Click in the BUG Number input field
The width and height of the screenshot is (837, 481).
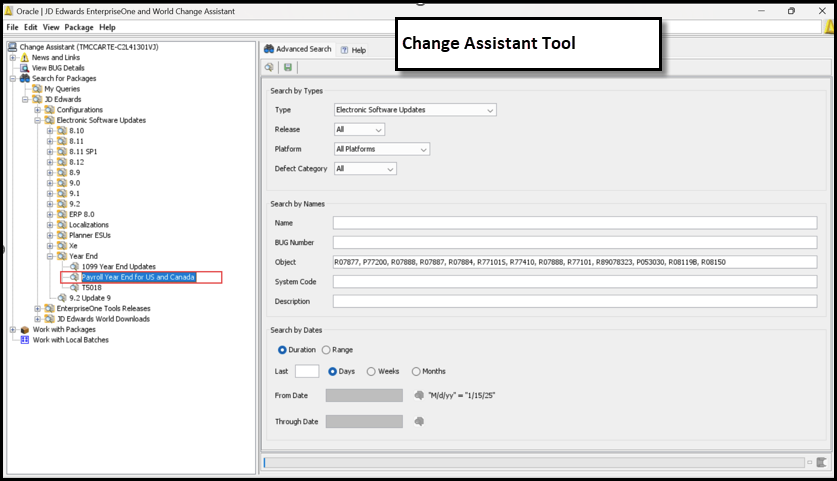tap(575, 242)
